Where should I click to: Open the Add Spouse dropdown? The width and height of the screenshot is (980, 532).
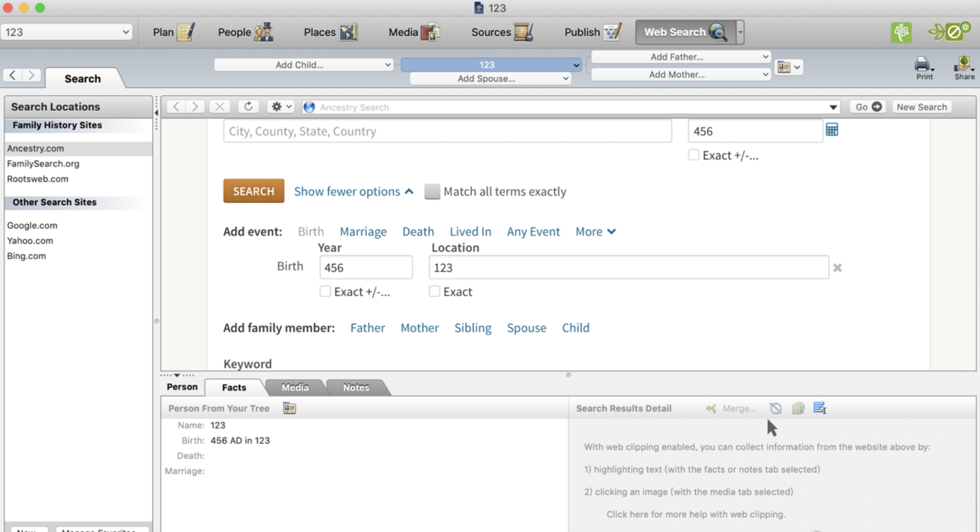tap(491, 78)
